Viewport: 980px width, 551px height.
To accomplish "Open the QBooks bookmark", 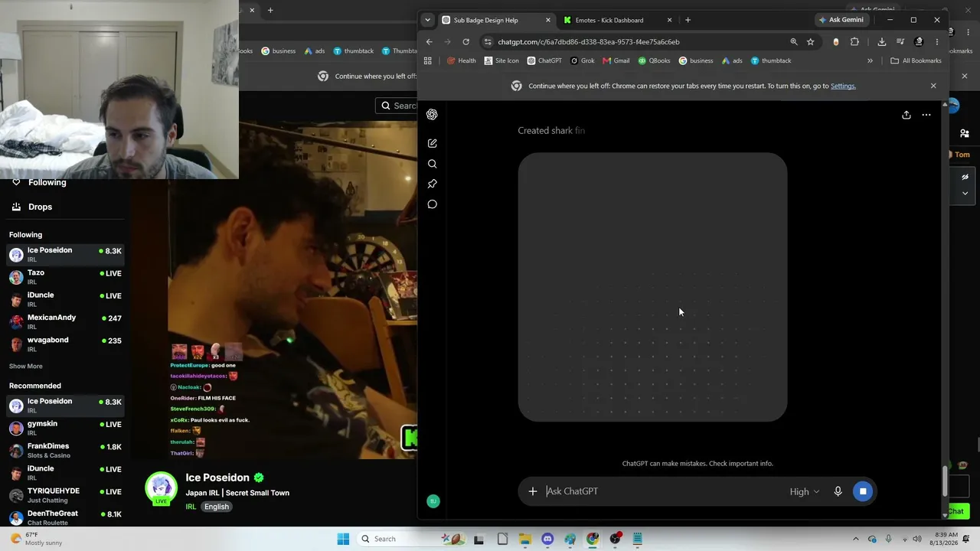I will tap(654, 60).
